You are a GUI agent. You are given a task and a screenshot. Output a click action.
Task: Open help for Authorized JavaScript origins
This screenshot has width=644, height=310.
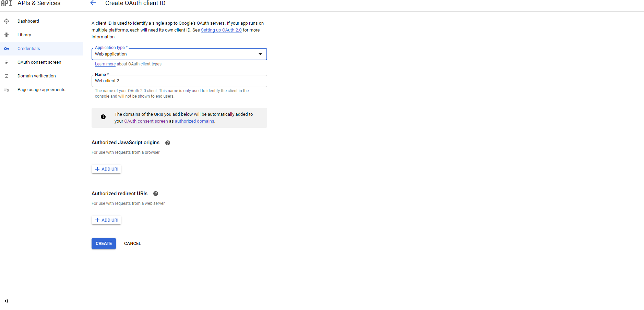tap(168, 143)
